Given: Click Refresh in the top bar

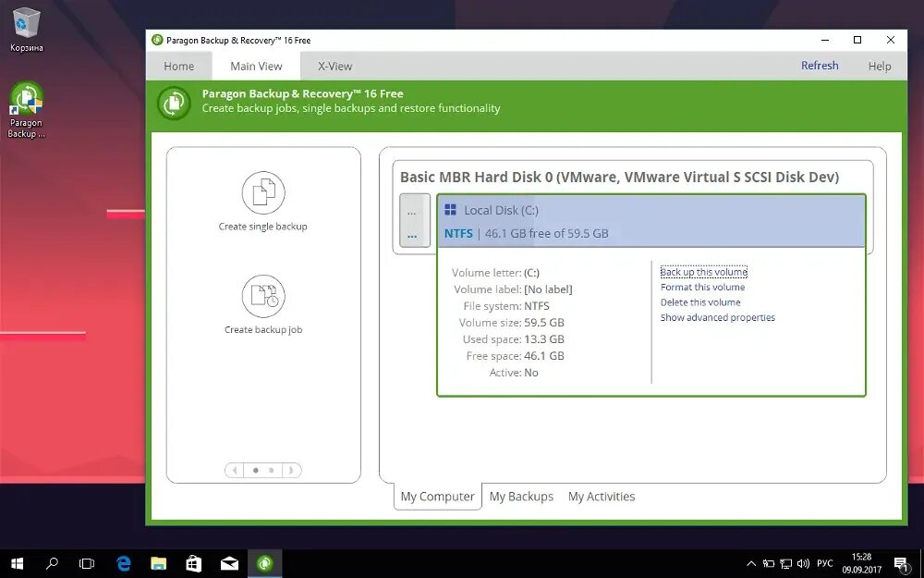Looking at the screenshot, I should (x=820, y=66).
